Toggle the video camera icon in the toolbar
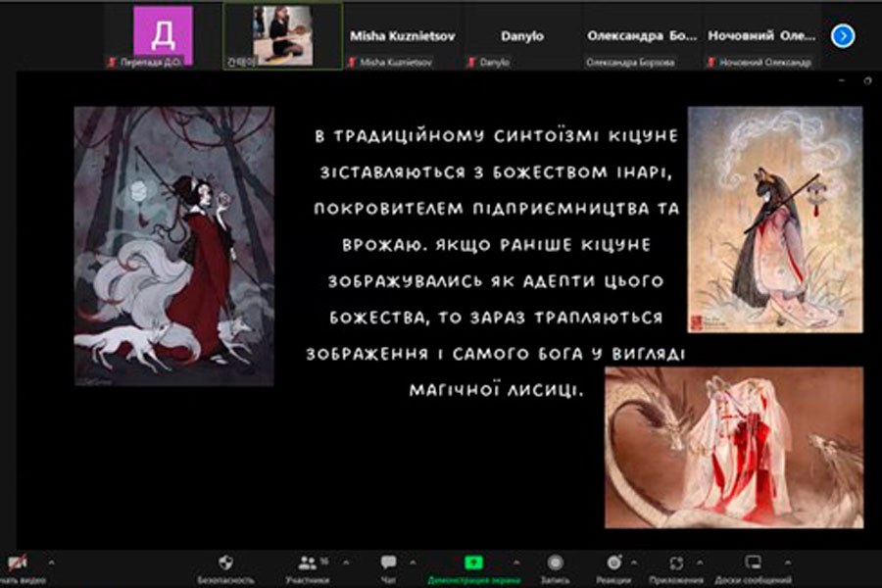The width and height of the screenshot is (882, 588). pyautogui.click(x=17, y=563)
